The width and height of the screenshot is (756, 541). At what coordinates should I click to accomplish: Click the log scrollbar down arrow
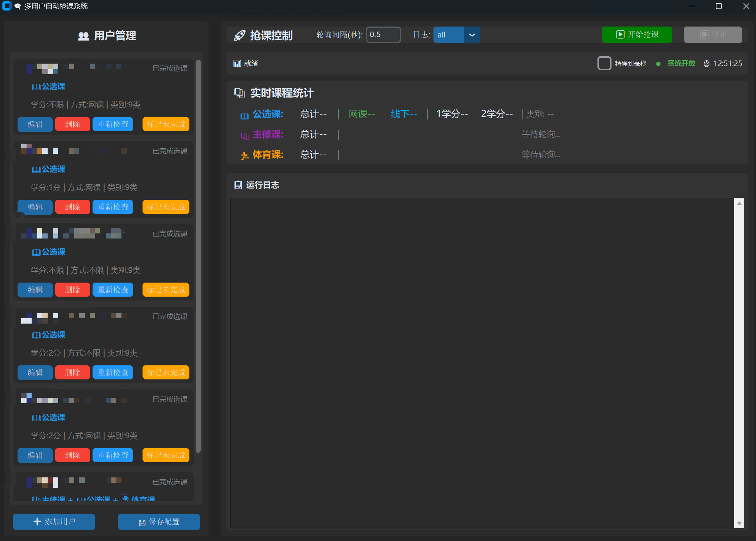[x=739, y=523]
